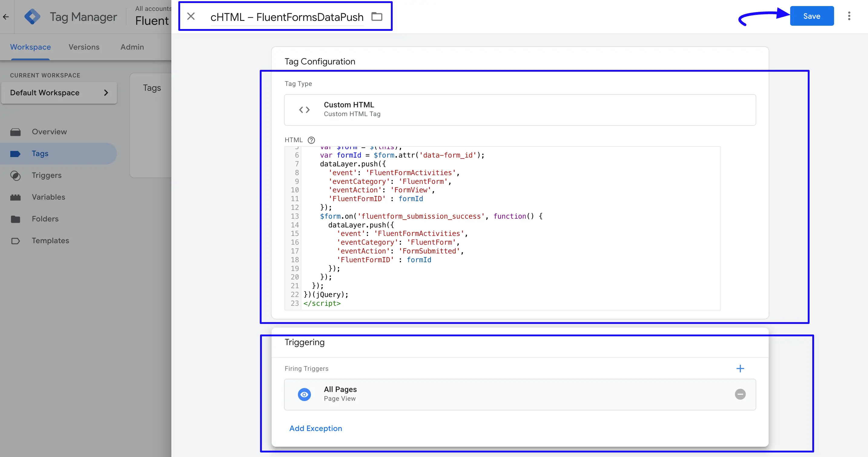Switch to the Admin tab
Screen dimensions: 868x457
click(132, 47)
